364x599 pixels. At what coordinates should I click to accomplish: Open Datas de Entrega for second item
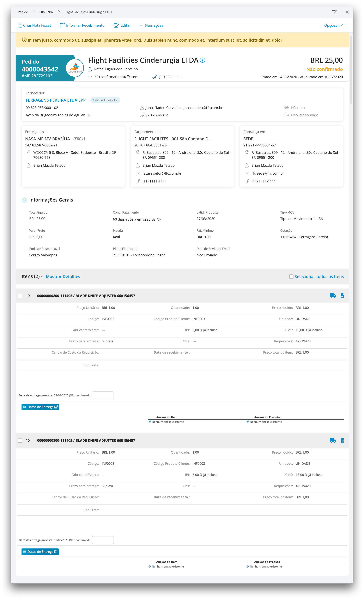point(40,552)
